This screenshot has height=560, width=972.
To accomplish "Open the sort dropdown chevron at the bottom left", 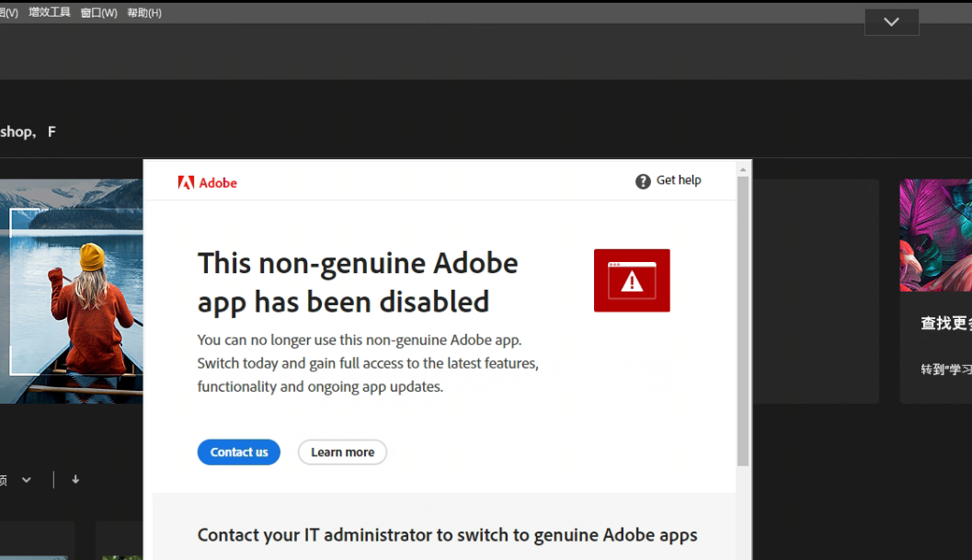I will pyautogui.click(x=27, y=480).
